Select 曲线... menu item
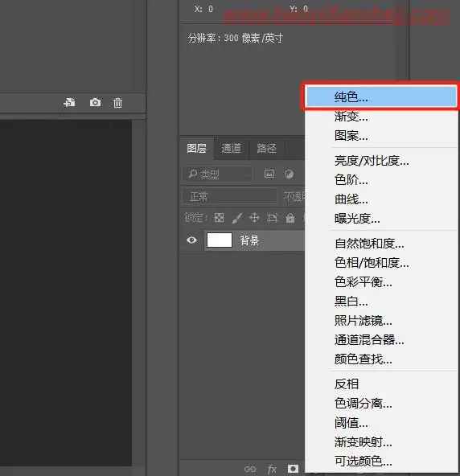 coord(381,199)
